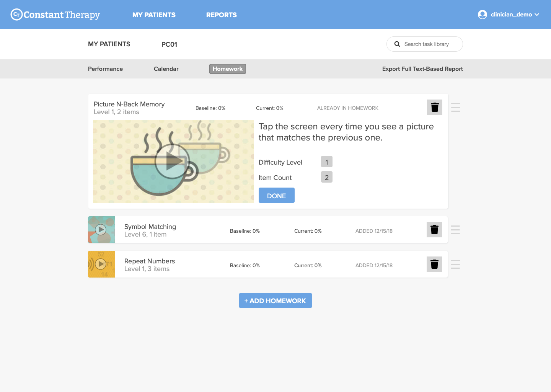Play the Picture N-Back Memory preview video
Image resolution: width=551 pixels, height=392 pixels.
[x=172, y=162]
